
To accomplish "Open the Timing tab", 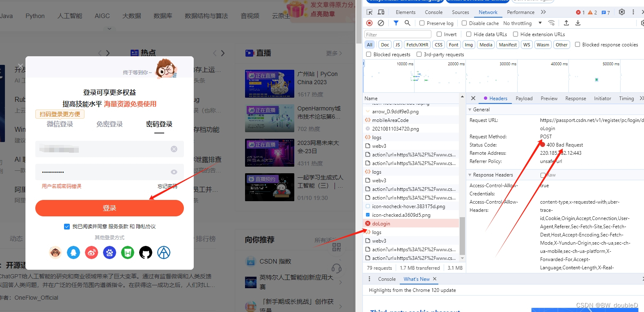I will pos(626,99).
